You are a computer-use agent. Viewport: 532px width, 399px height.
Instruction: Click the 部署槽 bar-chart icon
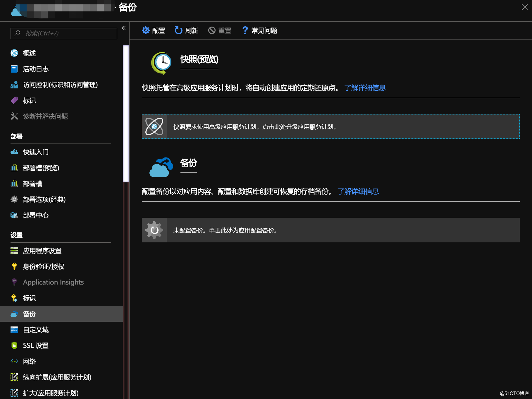click(x=14, y=184)
